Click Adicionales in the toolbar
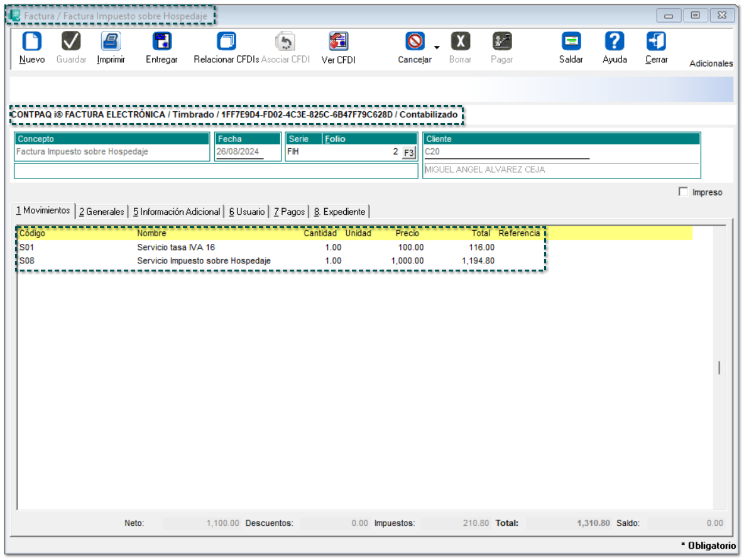 coord(711,63)
